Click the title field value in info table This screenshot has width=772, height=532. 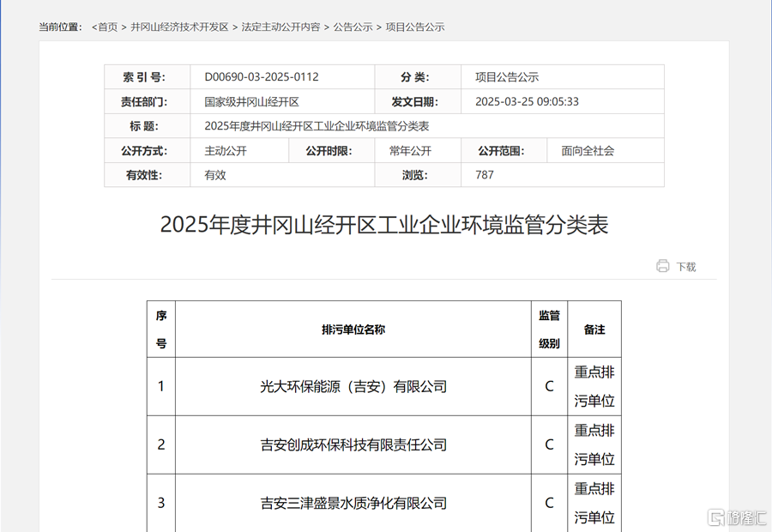click(x=317, y=126)
